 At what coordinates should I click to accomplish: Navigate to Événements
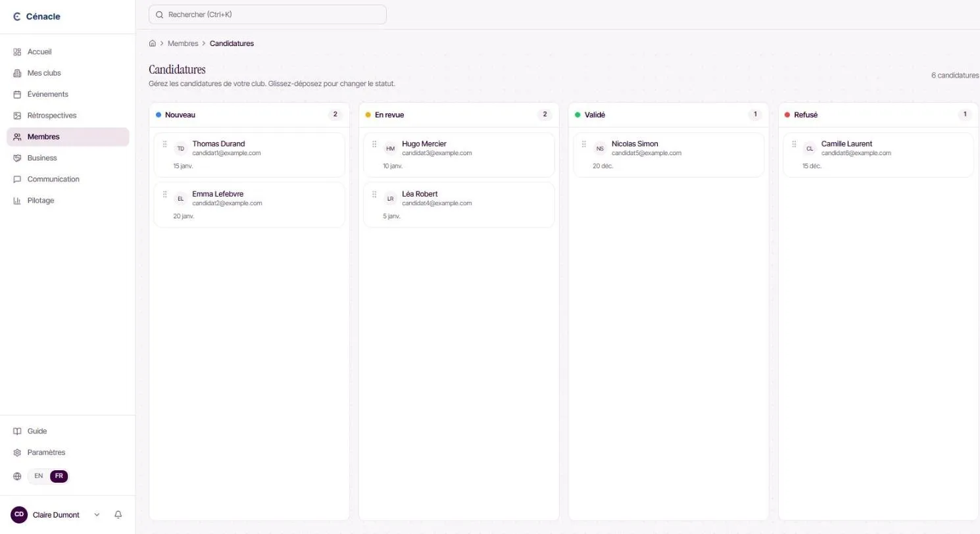[68, 94]
